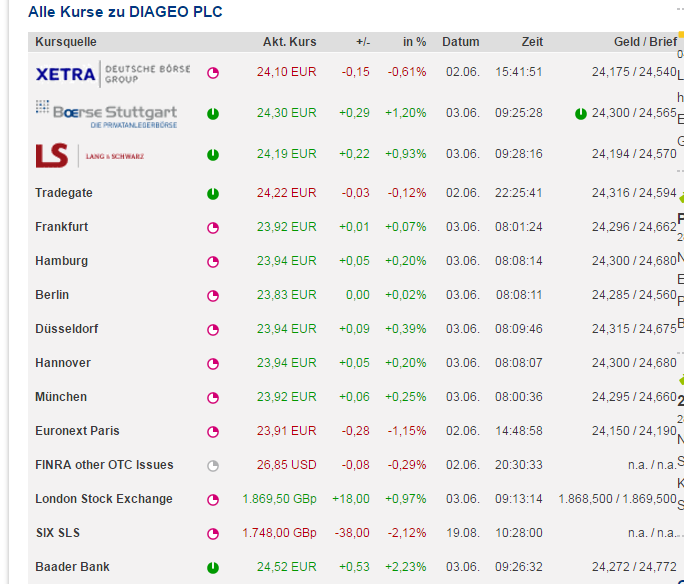Click the green realtime icon in Lang & Schwarz row

click(213, 155)
